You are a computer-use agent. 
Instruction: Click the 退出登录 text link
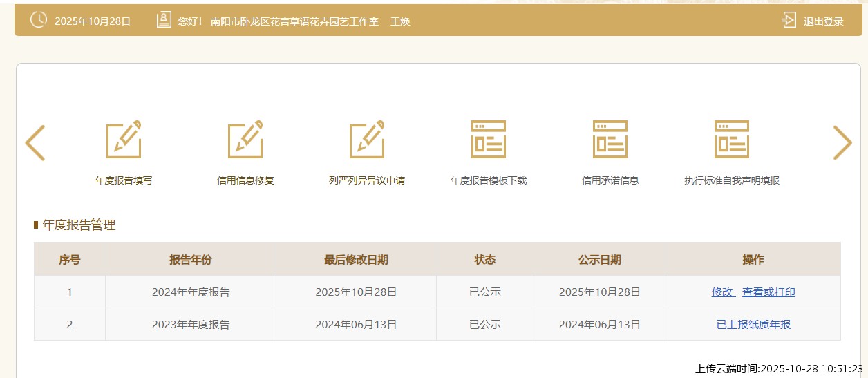click(x=823, y=21)
